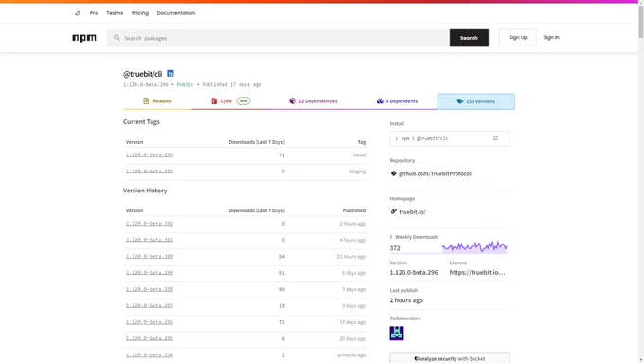Open version 1.120.0-beta.294 in history
644x363 pixels.
coord(150,354)
